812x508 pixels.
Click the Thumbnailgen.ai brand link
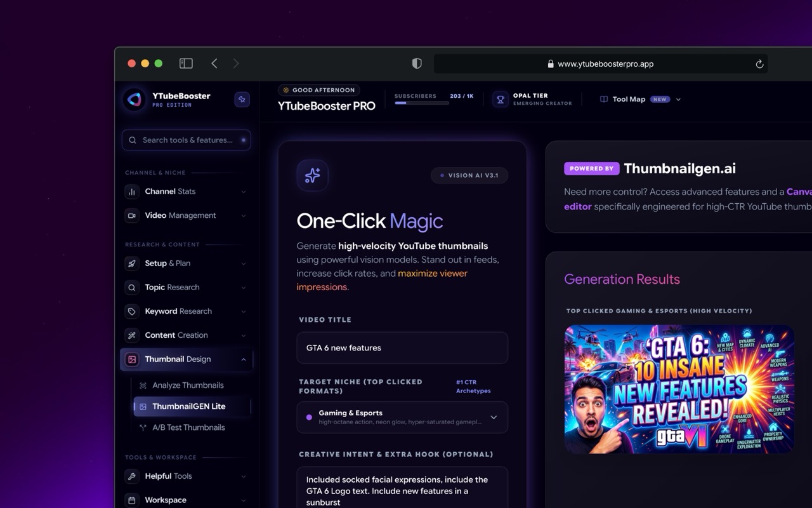(x=680, y=168)
